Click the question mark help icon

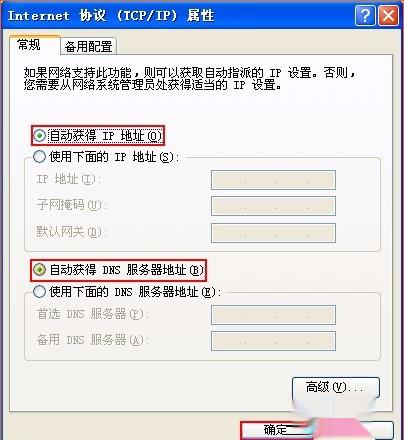(365, 15)
